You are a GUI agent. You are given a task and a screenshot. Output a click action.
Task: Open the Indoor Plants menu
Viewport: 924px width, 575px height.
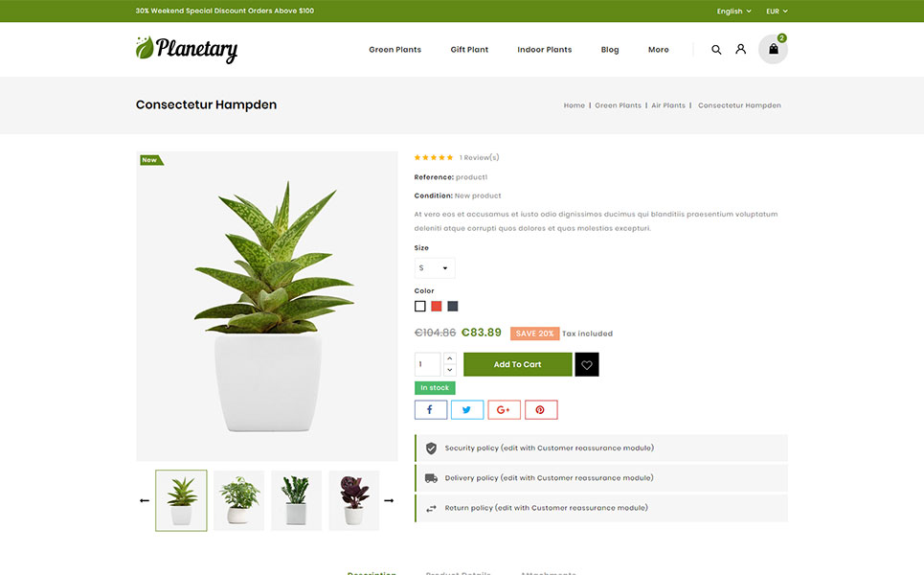coord(545,50)
